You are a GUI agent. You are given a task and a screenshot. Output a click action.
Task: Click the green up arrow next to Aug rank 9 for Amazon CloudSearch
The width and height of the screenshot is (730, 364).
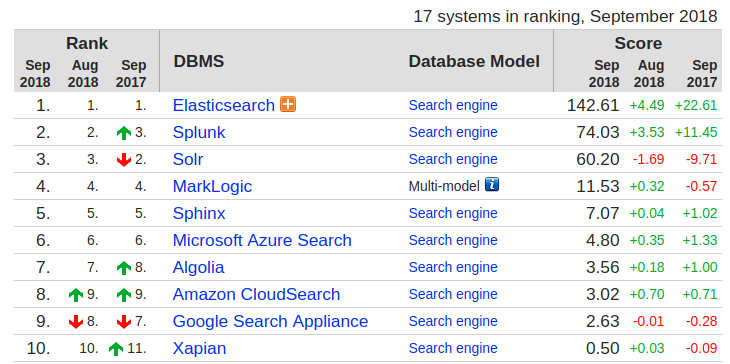click(76, 295)
